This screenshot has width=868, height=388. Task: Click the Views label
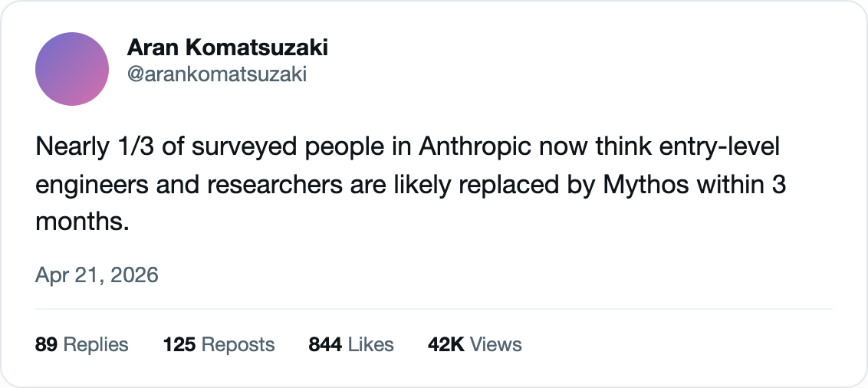(x=496, y=345)
